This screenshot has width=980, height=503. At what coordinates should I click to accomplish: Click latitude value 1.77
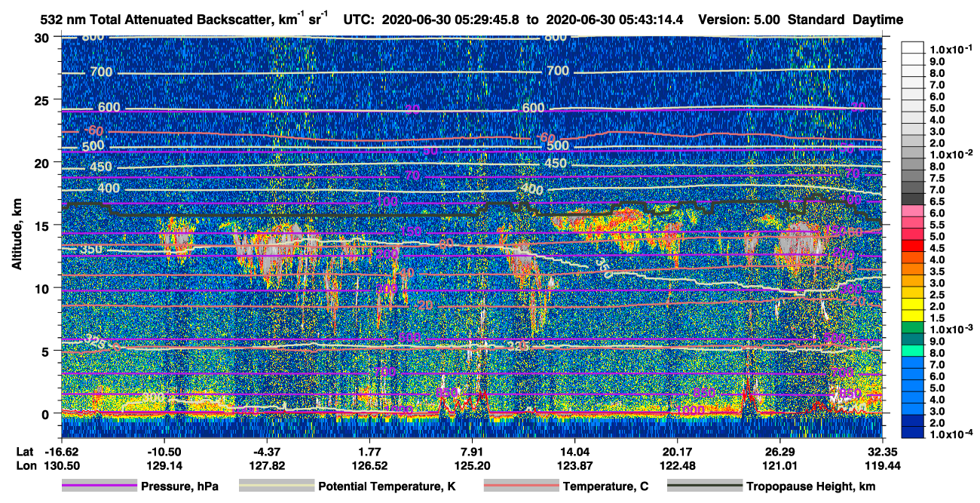pyautogui.click(x=369, y=451)
